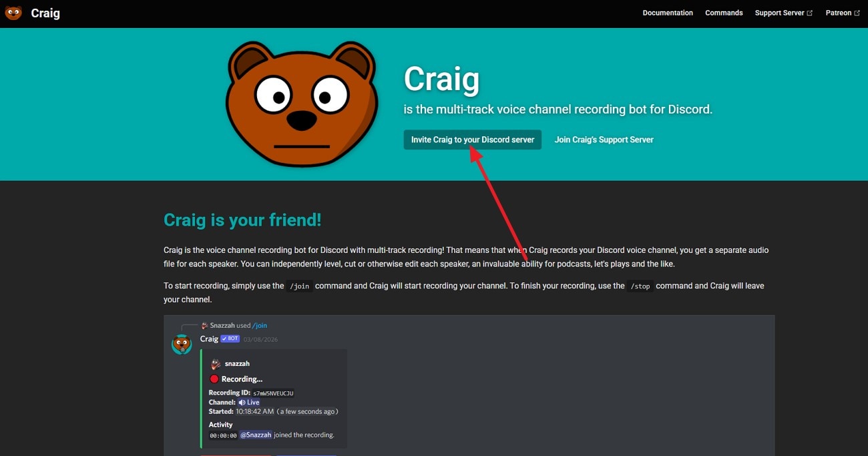This screenshot has width=868, height=456.
Task: Click the Live channel label in the embed
Action: [253, 402]
